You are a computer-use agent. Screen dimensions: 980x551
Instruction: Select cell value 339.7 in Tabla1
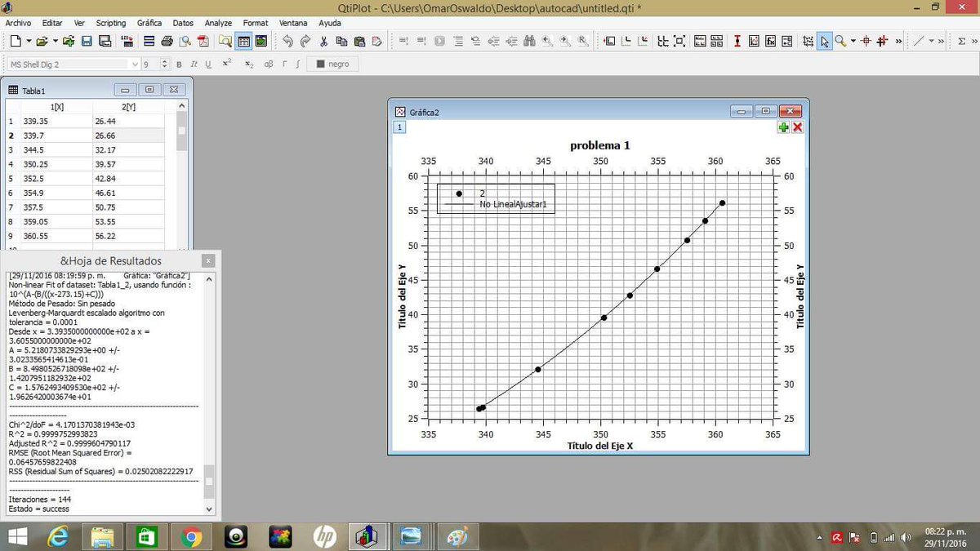tap(57, 136)
